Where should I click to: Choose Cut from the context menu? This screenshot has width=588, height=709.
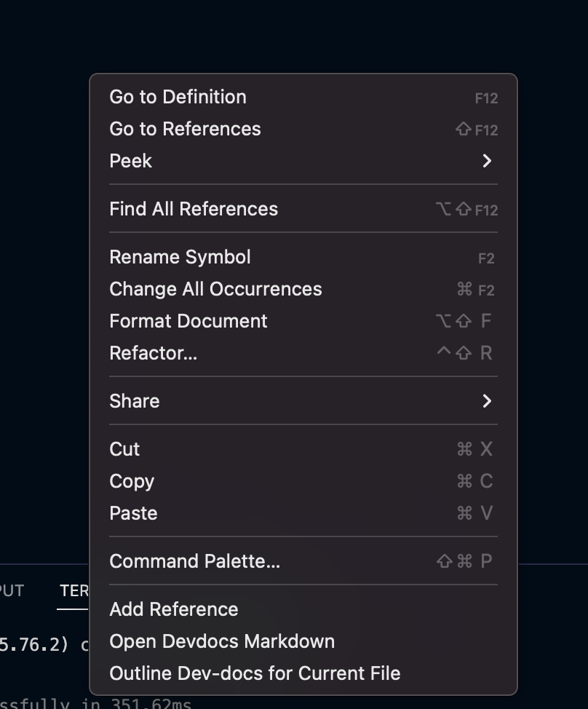point(124,449)
